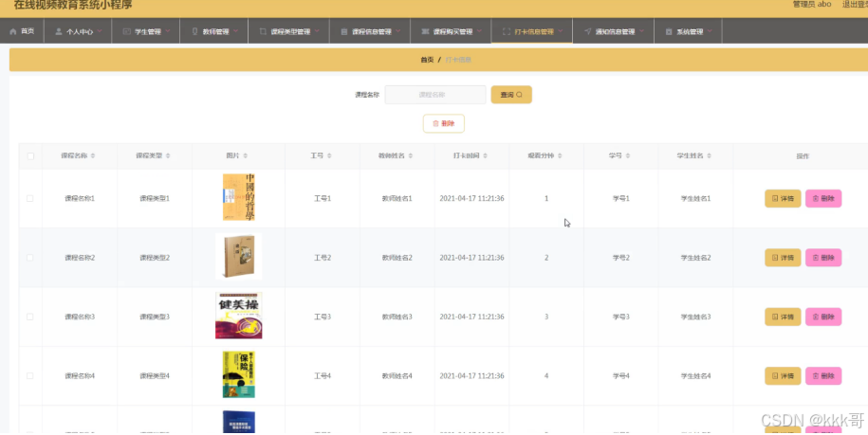868x435 pixels.
Task: Check the box for 课程名称3 row
Action: 30,317
